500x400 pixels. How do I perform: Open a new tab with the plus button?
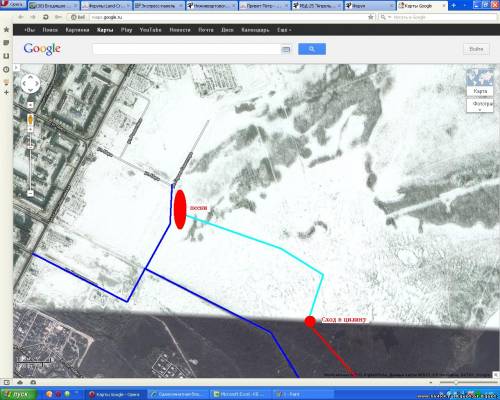(x=453, y=5)
